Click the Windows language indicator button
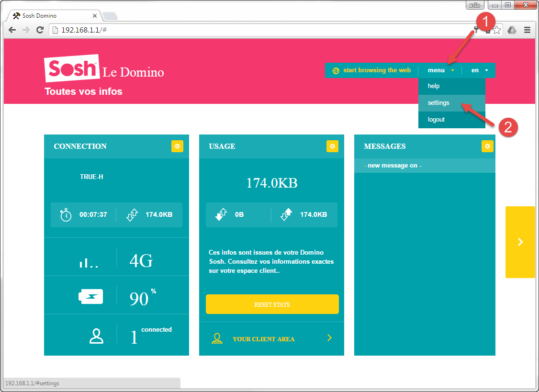This screenshot has width=539, height=392. click(x=475, y=5)
